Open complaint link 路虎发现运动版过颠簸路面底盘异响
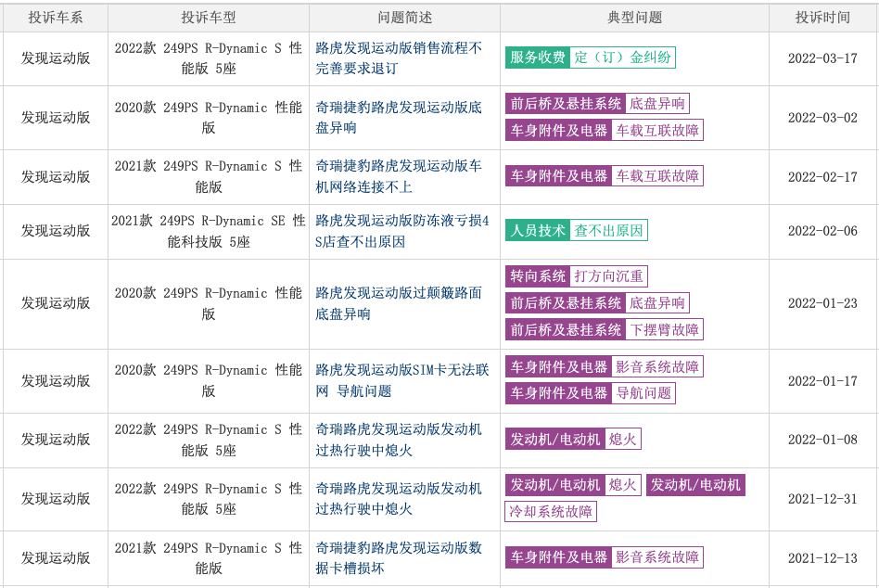Screen dimensions: 879x588 pos(399,303)
